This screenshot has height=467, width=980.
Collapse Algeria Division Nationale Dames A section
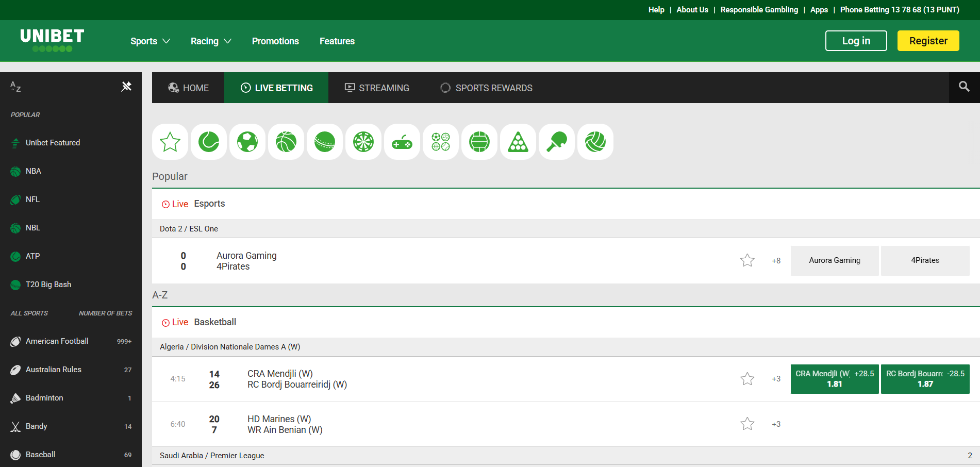pos(566,347)
